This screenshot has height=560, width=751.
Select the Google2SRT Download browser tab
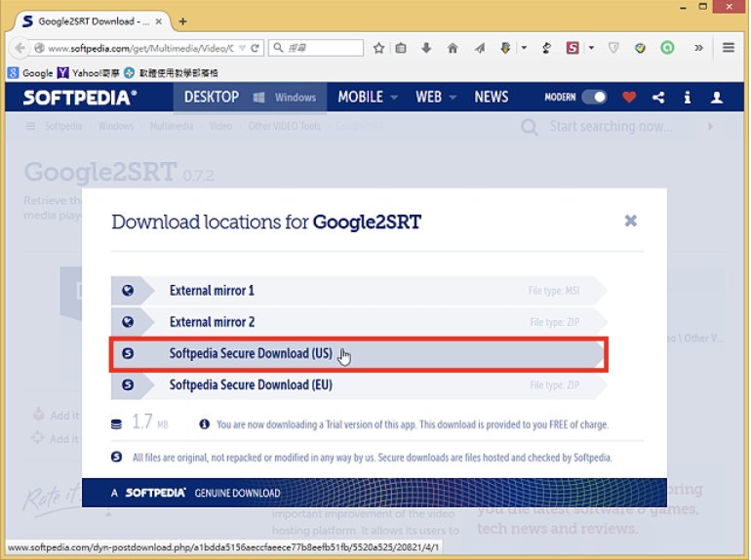[93, 21]
